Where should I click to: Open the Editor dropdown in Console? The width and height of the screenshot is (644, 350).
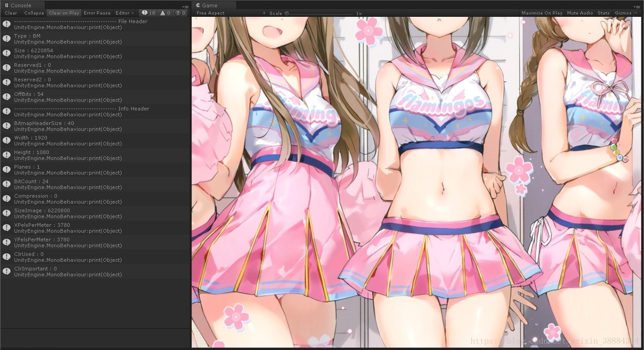tap(124, 13)
